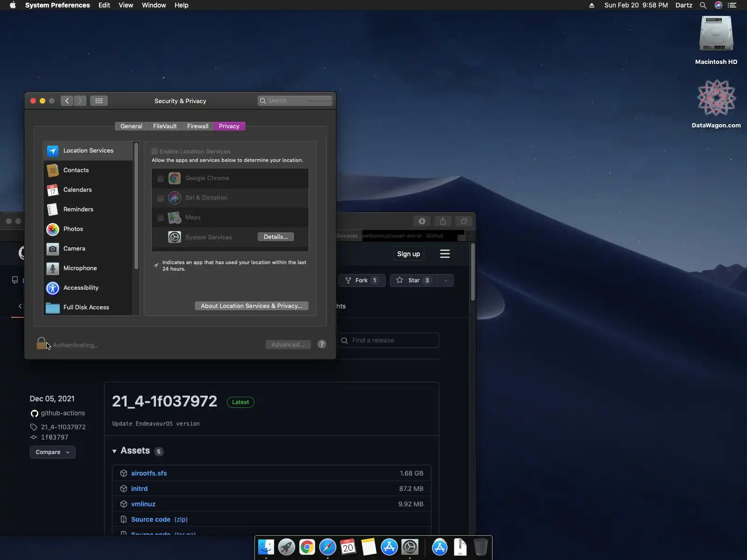747x560 pixels.
Task: Open Finder from the Dock
Action: [x=266, y=547]
